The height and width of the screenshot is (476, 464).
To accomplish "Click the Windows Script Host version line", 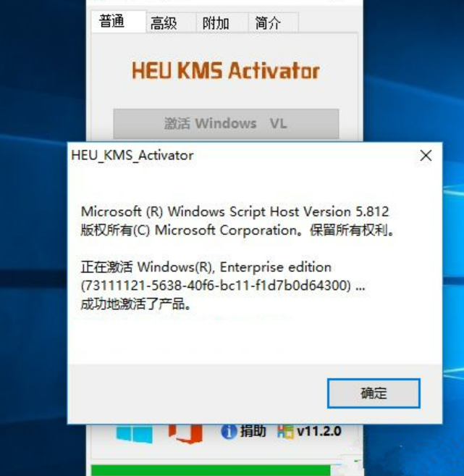I will [x=235, y=212].
